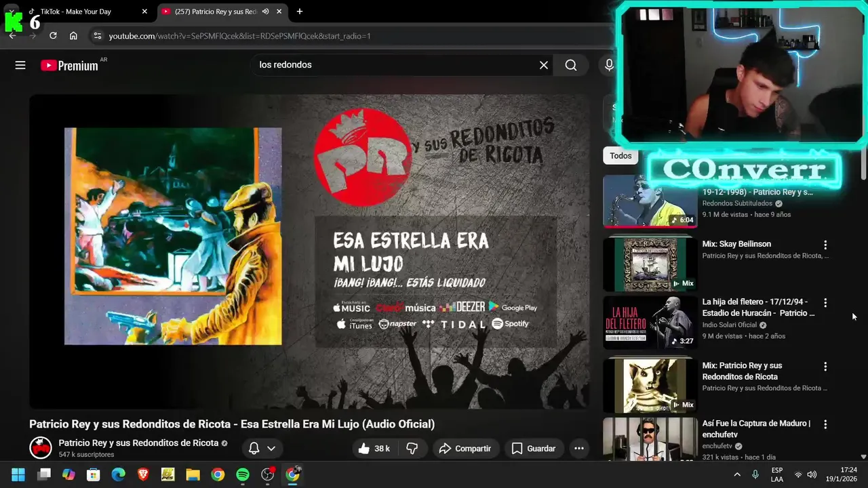Open the PES game taskbar icon

pos(168,475)
